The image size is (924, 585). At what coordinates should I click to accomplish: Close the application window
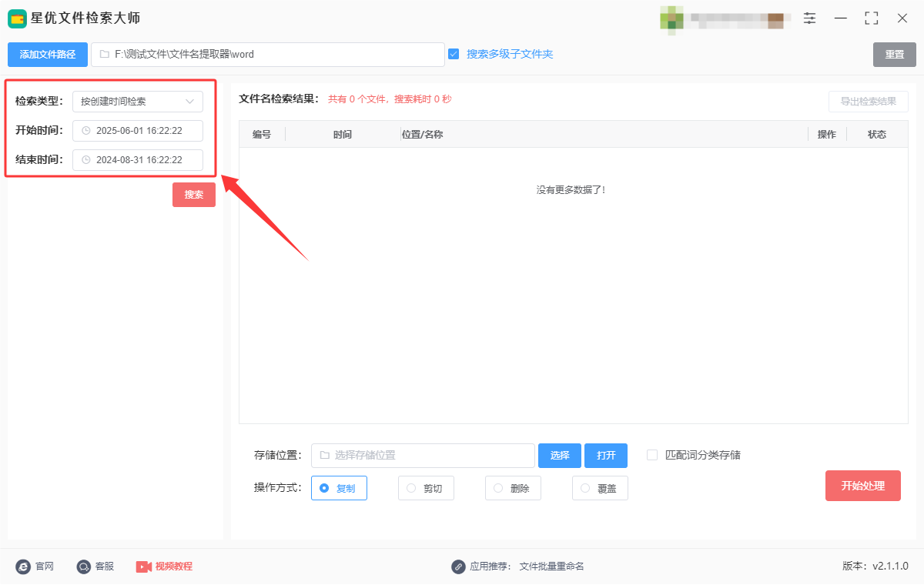pos(902,18)
